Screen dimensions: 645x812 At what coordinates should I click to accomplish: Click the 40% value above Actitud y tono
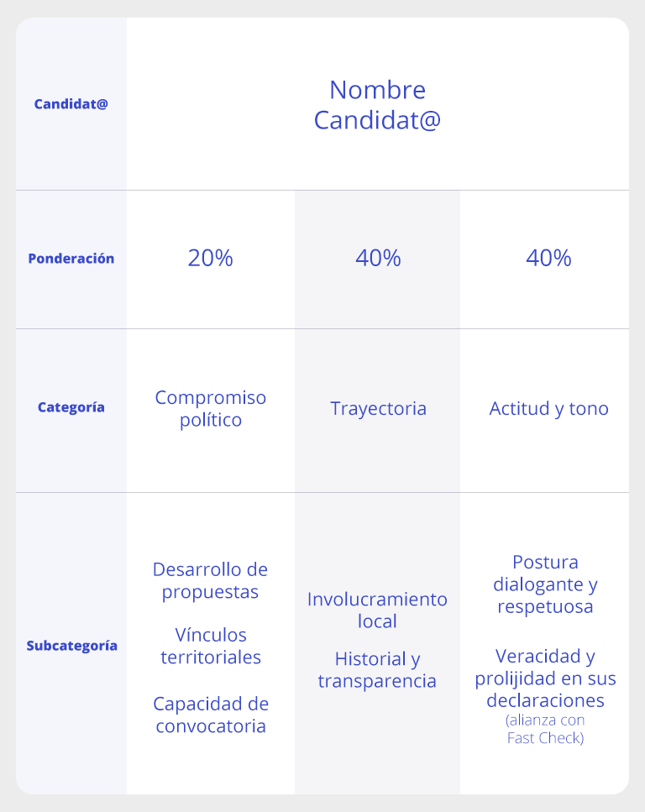point(548,258)
